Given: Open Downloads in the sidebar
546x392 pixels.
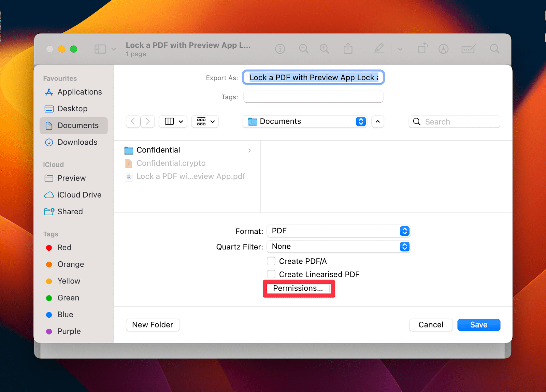Looking at the screenshot, I should [74, 142].
